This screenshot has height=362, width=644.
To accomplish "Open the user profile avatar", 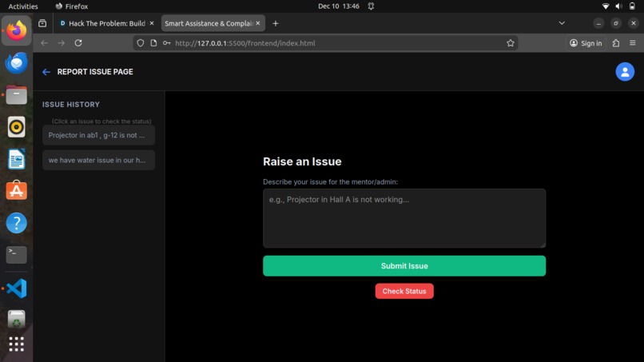I will 625,72.
